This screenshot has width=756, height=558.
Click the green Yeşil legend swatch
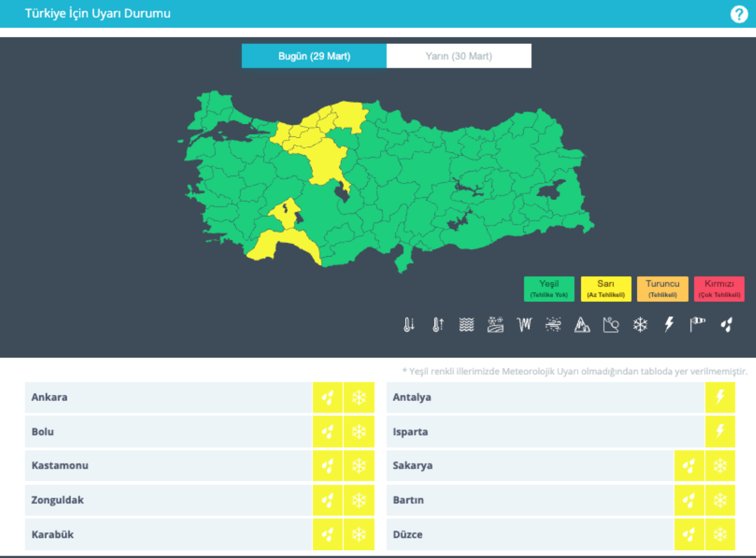549,289
